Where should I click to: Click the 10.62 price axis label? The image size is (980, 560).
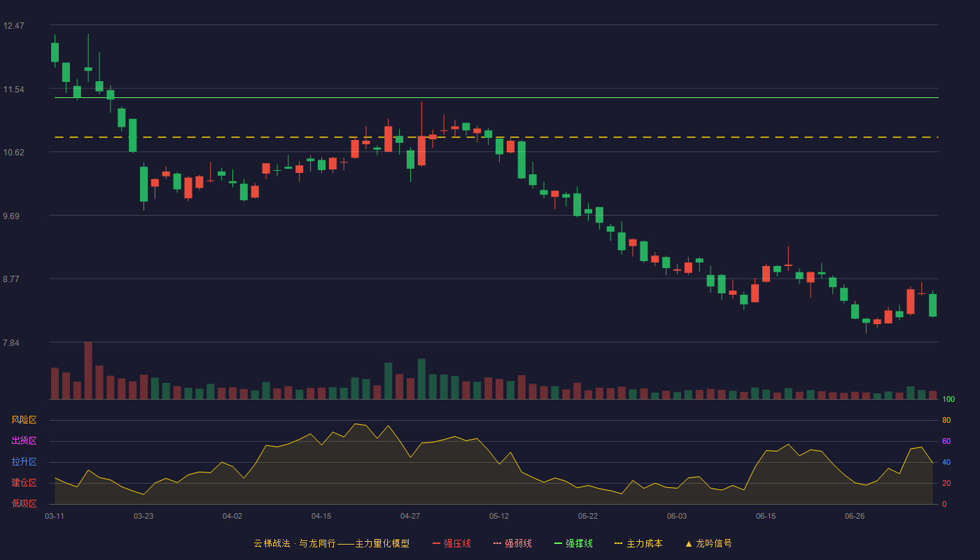[x=13, y=153]
